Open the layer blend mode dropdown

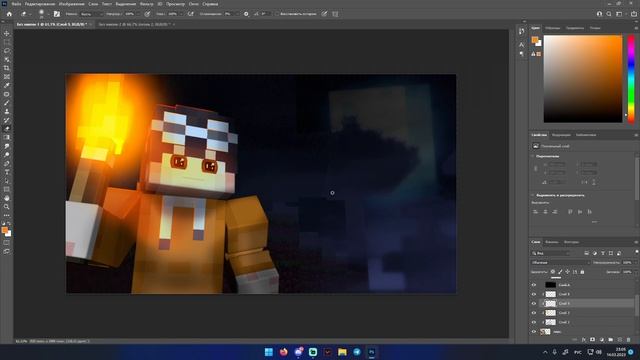[560, 263]
